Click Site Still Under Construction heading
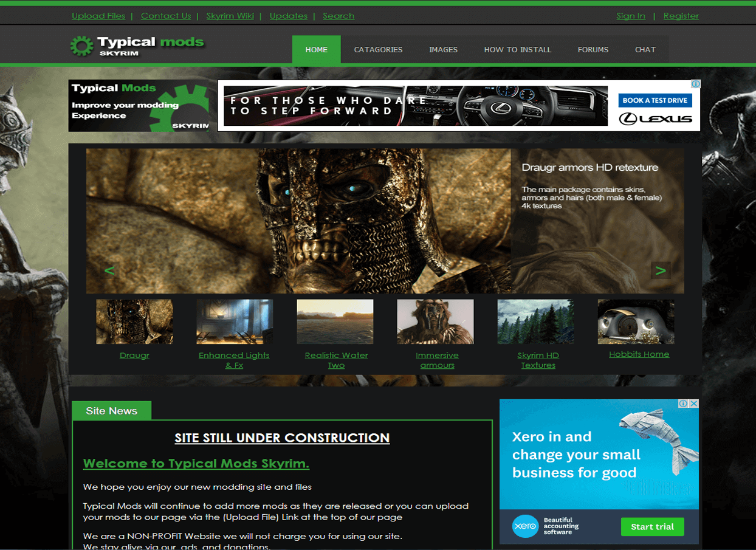Screen dimensions: 756x550 click(282, 438)
